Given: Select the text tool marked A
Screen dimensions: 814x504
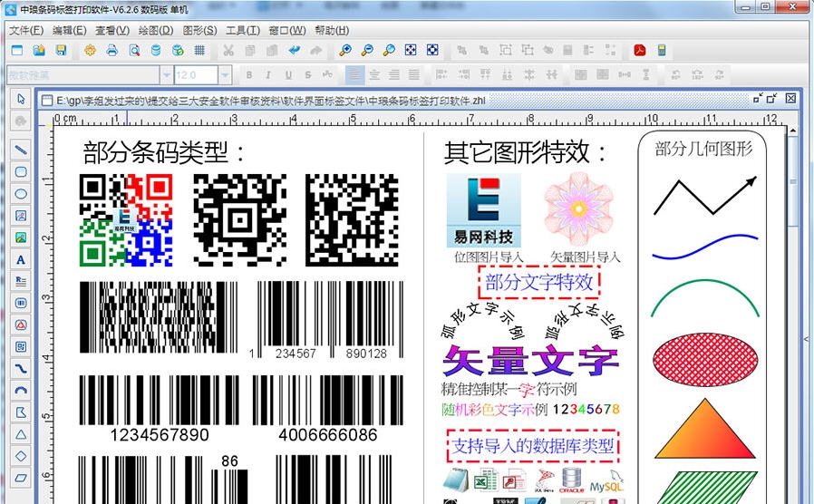Looking at the screenshot, I should point(21,259).
